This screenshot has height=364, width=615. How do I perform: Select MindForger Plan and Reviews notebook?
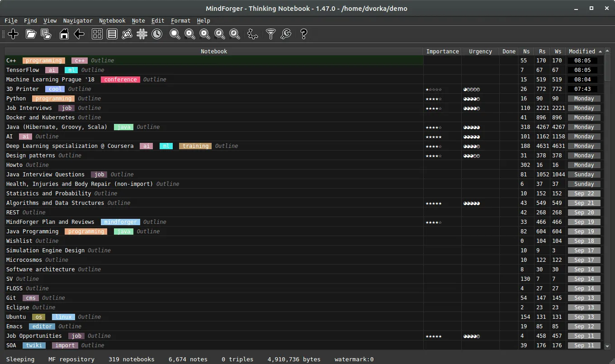coord(304,222)
